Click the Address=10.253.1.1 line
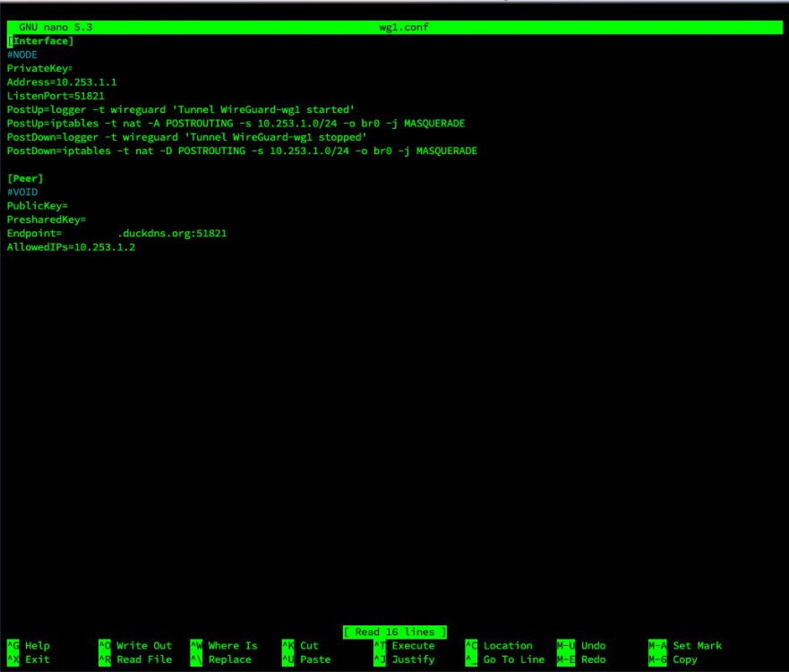The width and height of the screenshot is (789, 672). tap(62, 82)
